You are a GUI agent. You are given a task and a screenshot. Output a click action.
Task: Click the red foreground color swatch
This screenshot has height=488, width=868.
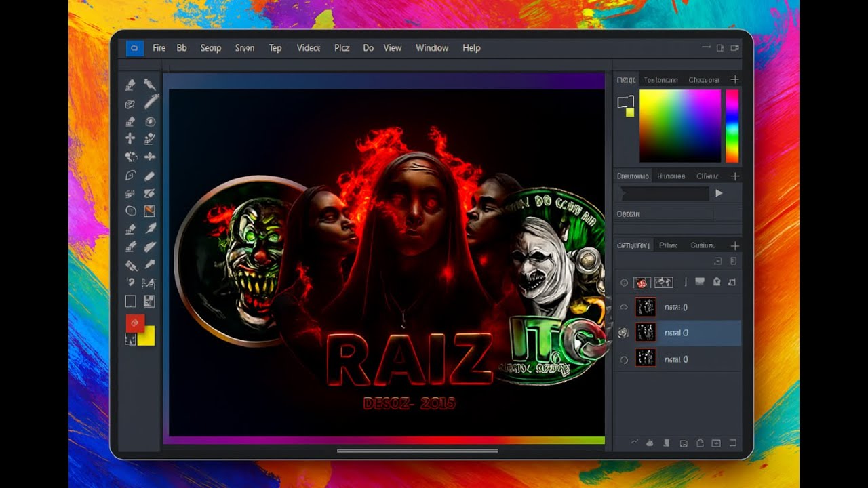[x=134, y=323]
